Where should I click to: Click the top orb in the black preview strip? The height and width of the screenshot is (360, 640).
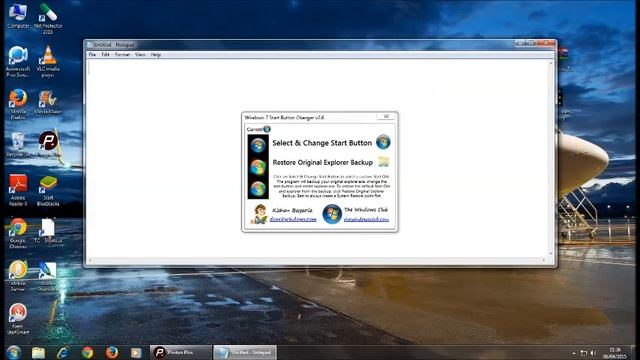(258, 145)
